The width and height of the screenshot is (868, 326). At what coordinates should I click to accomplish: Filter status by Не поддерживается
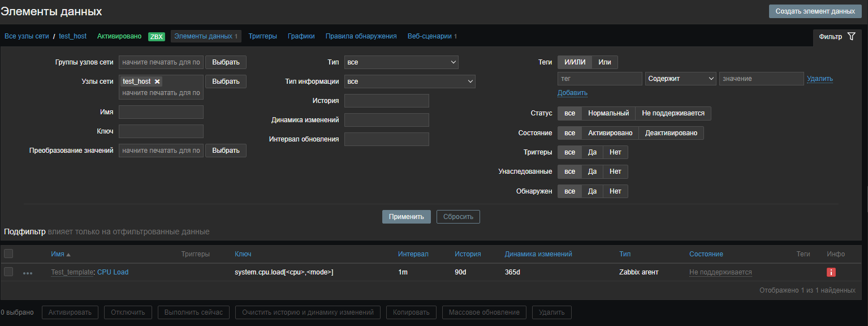click(x=673, y=113)
